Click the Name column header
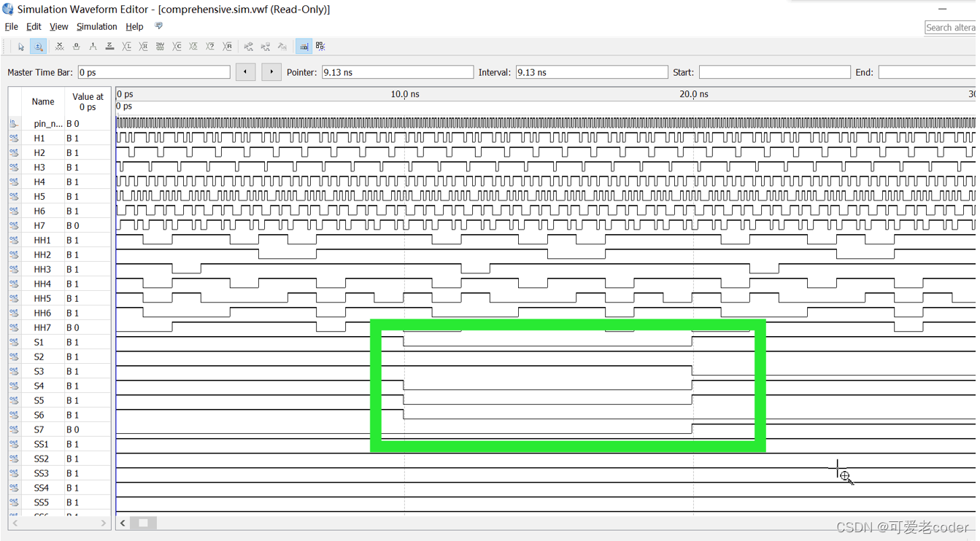980x541 pixels. (43, 101)
